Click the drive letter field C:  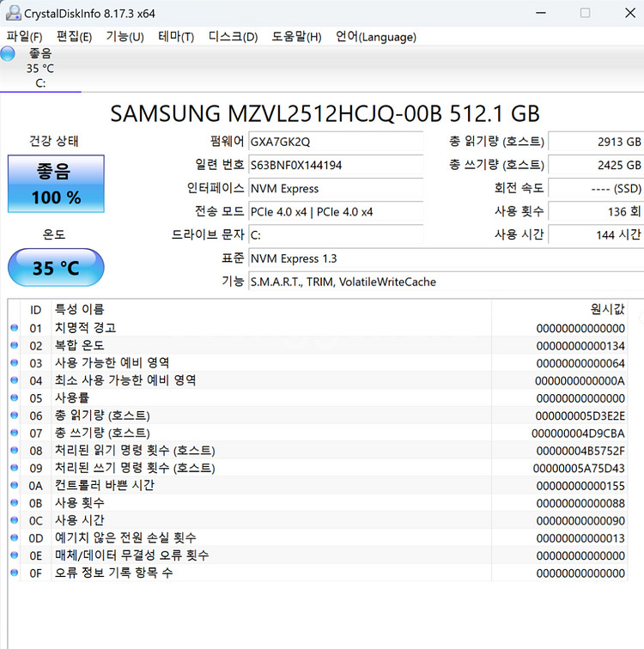pyautogui.click(x=336, y=234)
